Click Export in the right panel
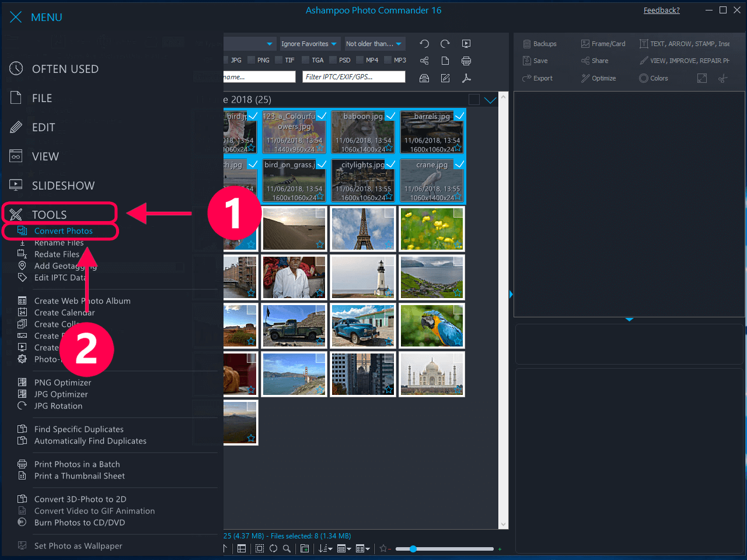Image resolution: width=747 pixels, height=560 pixels. [x=537, y=78]
